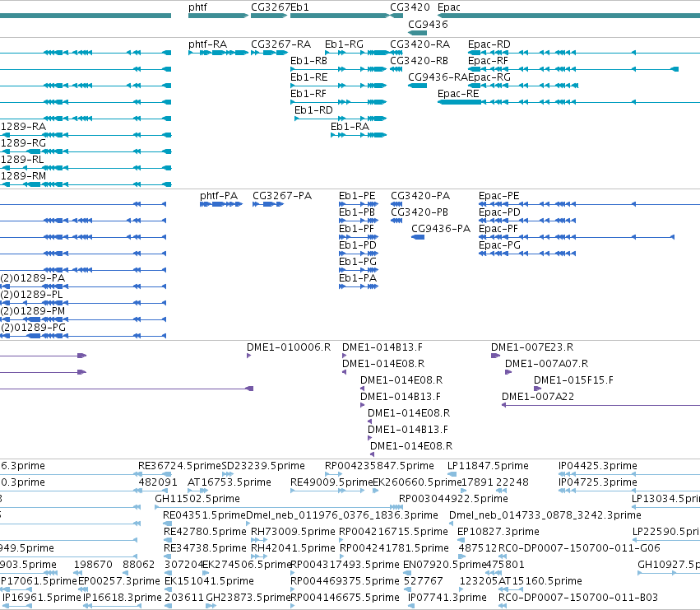The height and width of the screenshot is (610, 700).
Task: Click EST RP004235847.5prime
Action: 333,474
